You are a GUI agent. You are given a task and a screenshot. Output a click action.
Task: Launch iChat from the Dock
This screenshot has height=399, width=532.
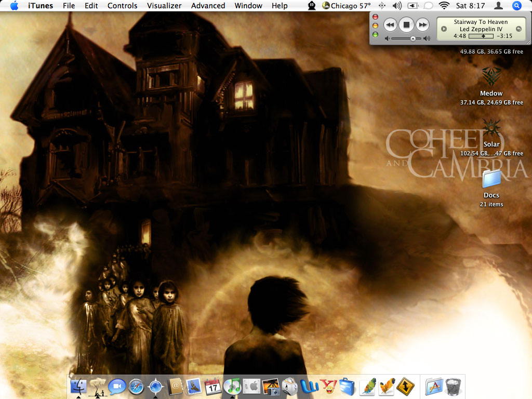pos(117,387)
